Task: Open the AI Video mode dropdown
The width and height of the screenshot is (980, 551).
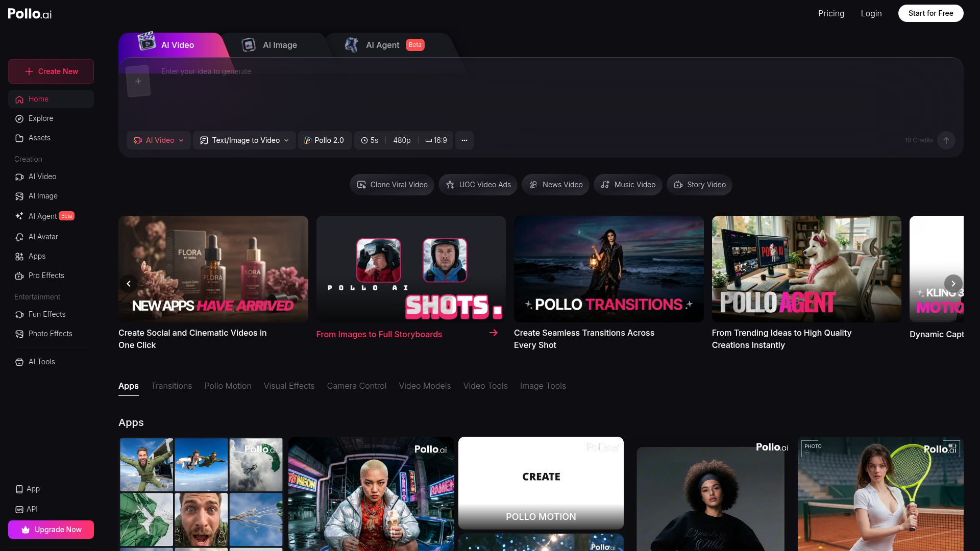Action: 158,140
